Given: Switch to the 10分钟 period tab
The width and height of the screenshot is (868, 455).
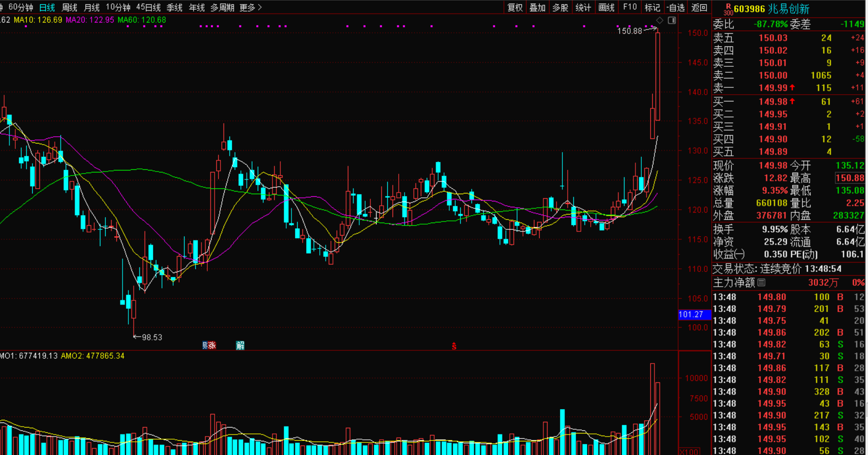Looking at the screenshot, I should [x=118, y=7].
